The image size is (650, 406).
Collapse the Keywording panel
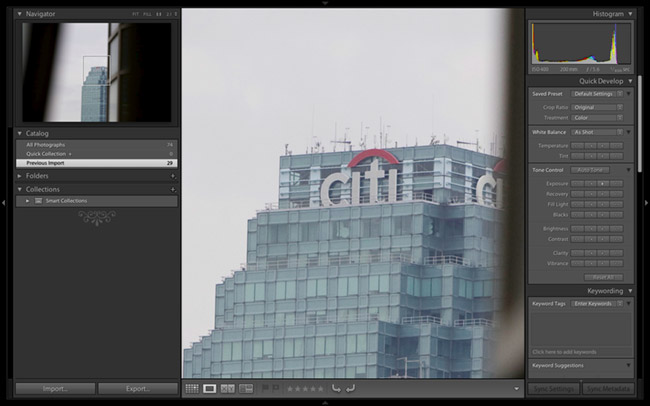(630, 291)
